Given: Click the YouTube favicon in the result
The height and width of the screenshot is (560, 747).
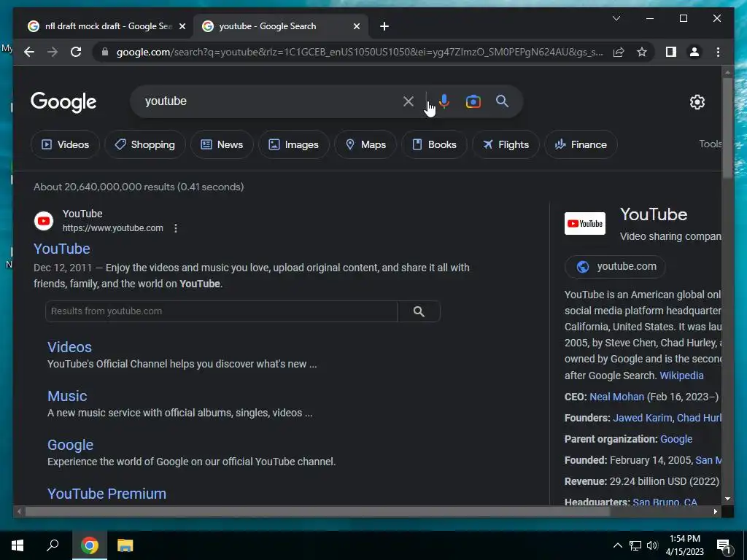Looking at the screenshot, I should coord(44,221).
